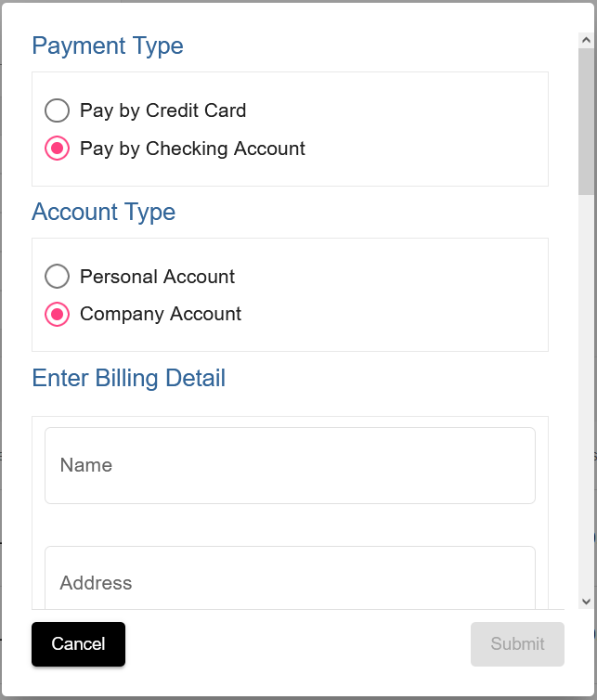Click the scrollbar up arrow
Screen dimensions: 597x700
[x=586, y=40]
